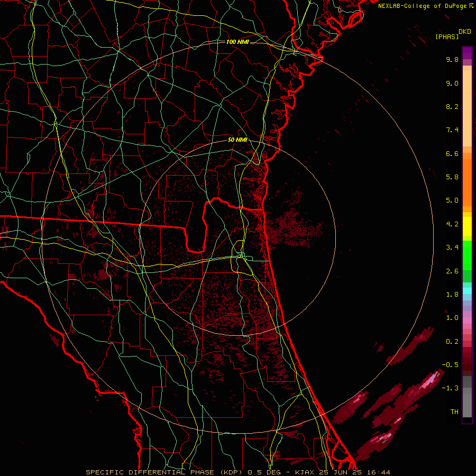The image size is (476, 476).
Task: Click the 9.8 scale value
Action: coord(452,59)
